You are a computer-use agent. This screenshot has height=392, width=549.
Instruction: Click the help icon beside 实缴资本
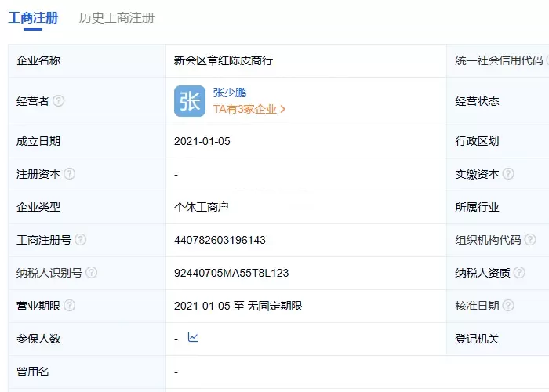click(x=508, y=174)
